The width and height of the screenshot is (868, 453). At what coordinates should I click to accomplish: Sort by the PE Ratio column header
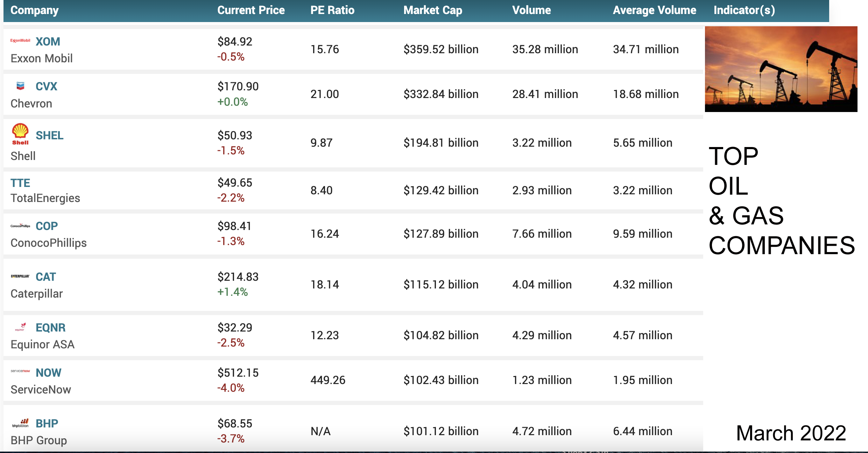tap(332, 10)
